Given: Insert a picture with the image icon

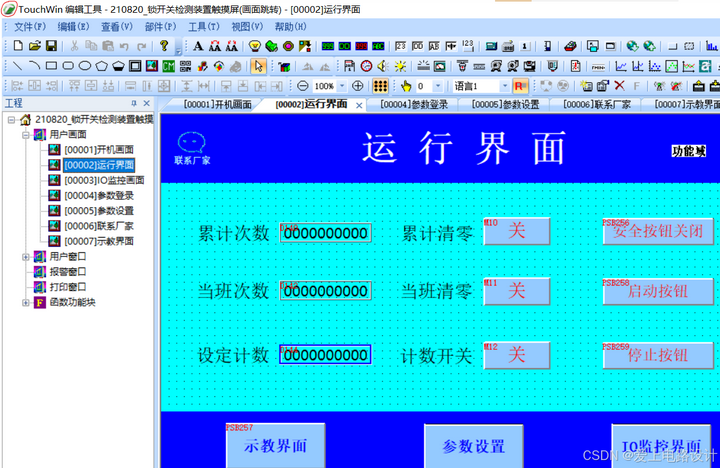Looking at the screenshot, I should (x=152, y=66).
